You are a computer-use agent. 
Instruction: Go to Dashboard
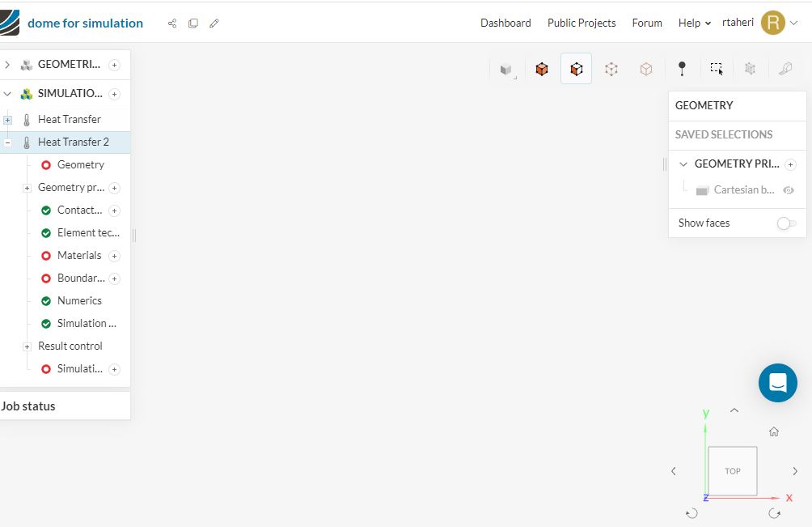(x=505, y=23)
